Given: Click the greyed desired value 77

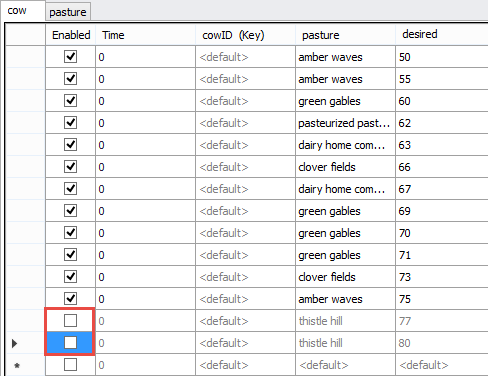Looking at the screenshot, I should 405,321.
